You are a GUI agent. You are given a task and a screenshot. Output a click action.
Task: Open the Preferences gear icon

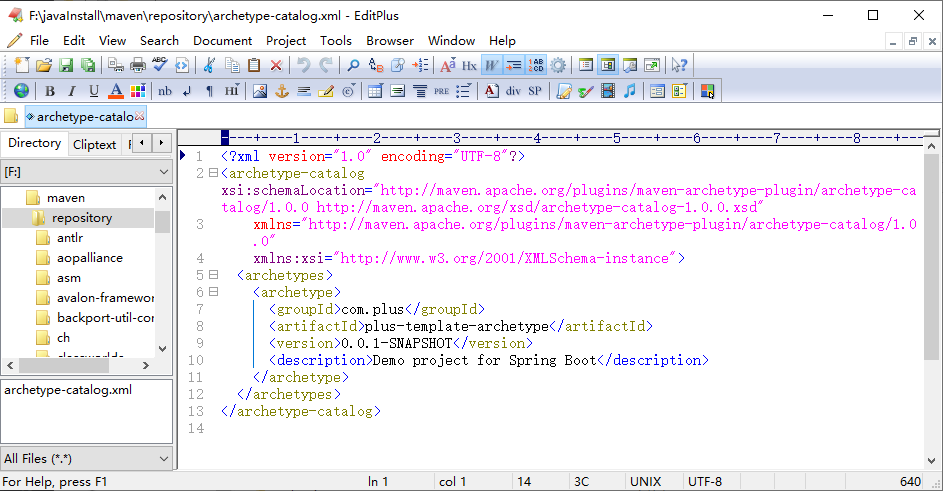coord(558,65)
